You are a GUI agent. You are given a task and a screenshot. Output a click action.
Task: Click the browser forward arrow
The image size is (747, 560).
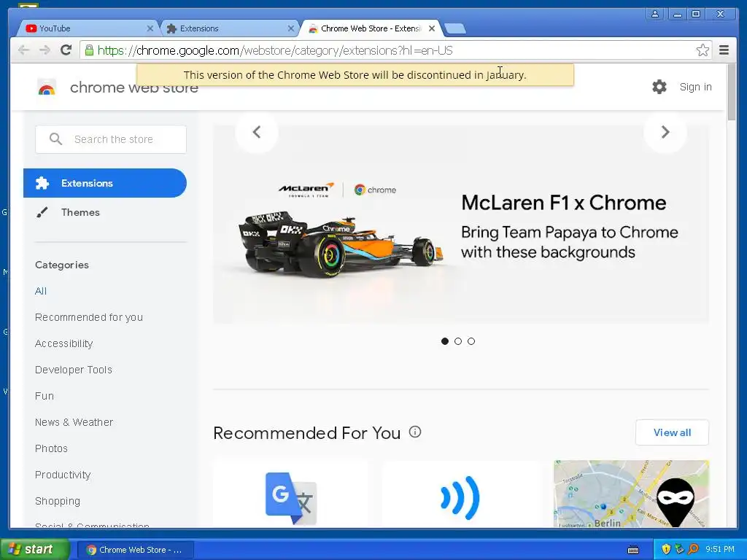[44, 50]
